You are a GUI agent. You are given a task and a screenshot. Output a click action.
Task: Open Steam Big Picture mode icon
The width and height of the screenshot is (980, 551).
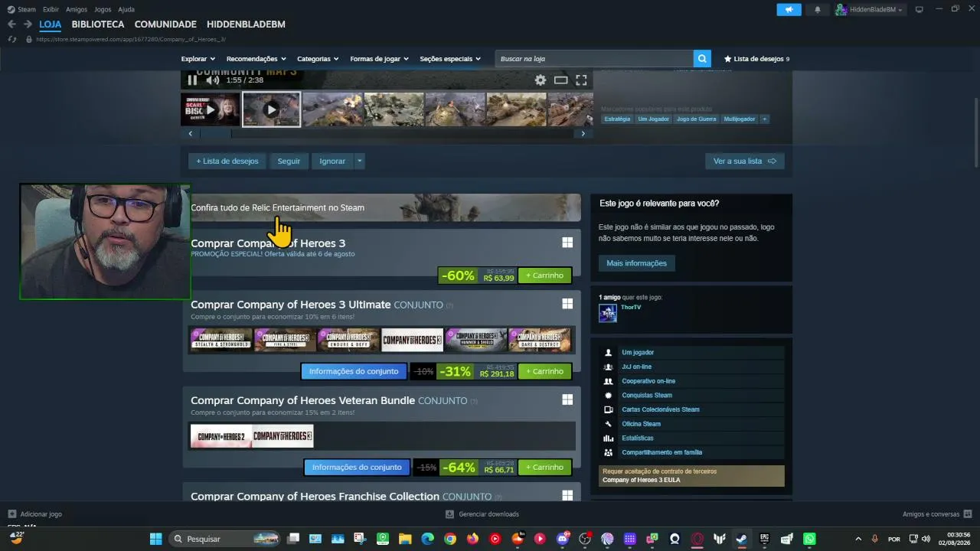point(920,9)
